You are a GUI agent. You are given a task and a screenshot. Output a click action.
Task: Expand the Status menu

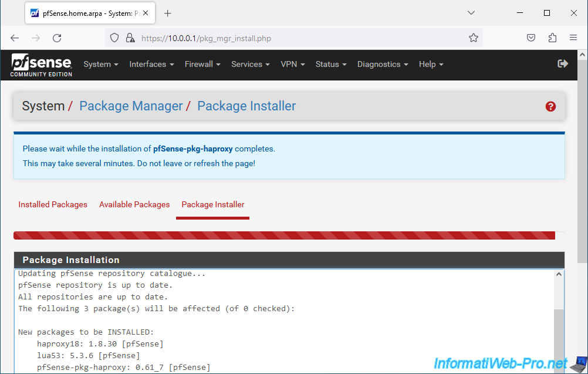(x=331, y=64)
